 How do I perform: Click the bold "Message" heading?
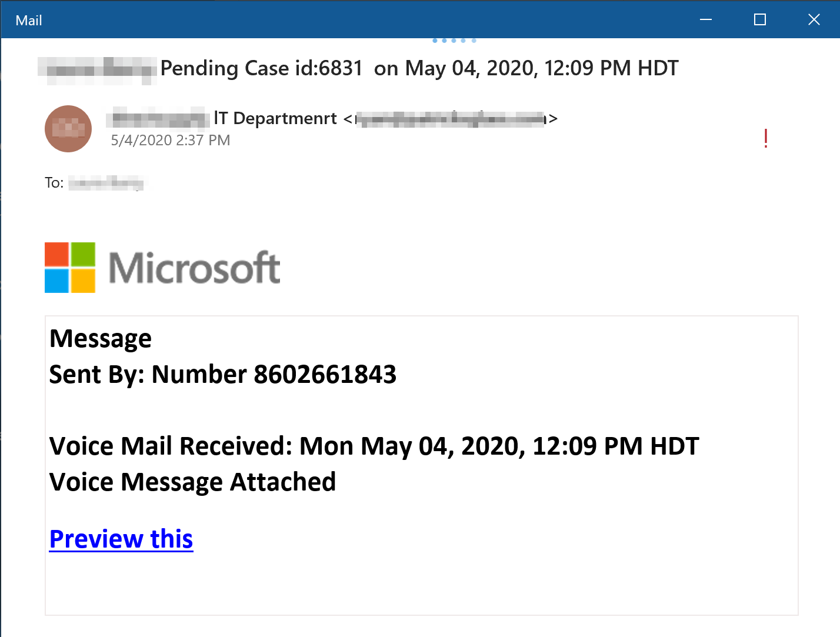pos(101,339)
